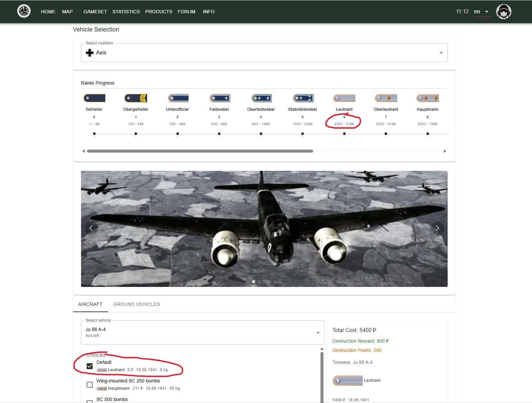
Task: Tick the SC 500 bombs checkbox
Action: coord(90,401)
